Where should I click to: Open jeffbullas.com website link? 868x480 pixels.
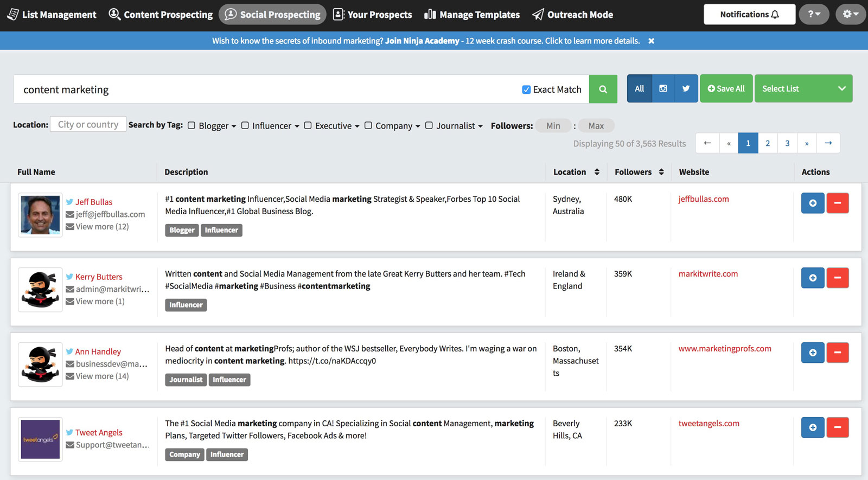tap(704, 199)
